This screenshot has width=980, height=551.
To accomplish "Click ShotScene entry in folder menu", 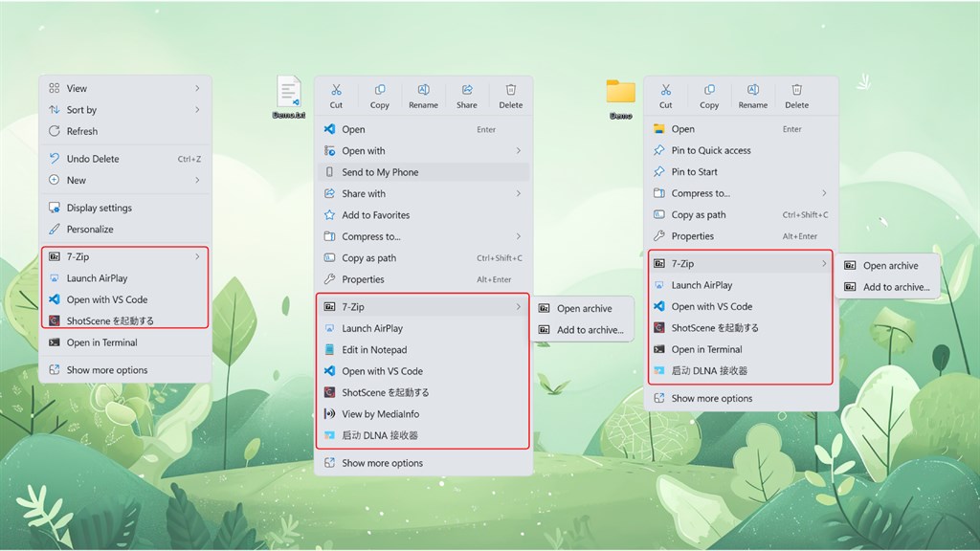I will (x=741, y=328).
